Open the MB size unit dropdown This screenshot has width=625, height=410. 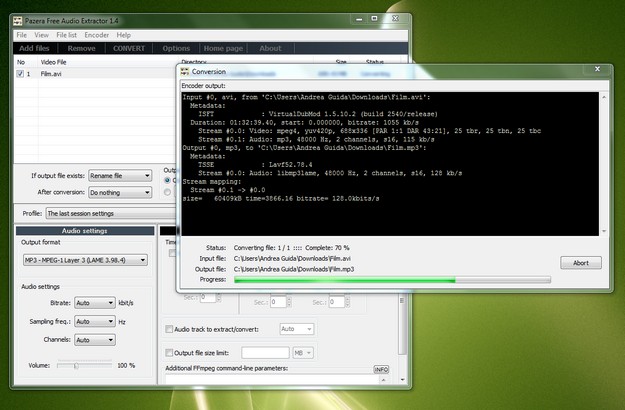(303, 353)
